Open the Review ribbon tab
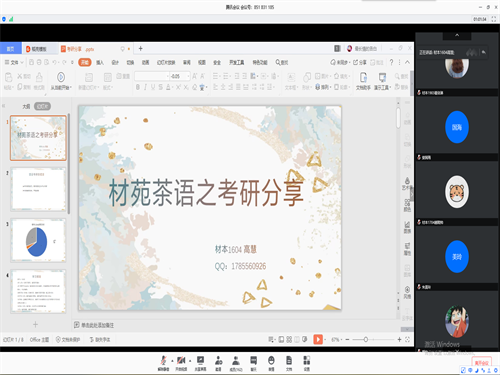500x375 pixels. (187, 62)
